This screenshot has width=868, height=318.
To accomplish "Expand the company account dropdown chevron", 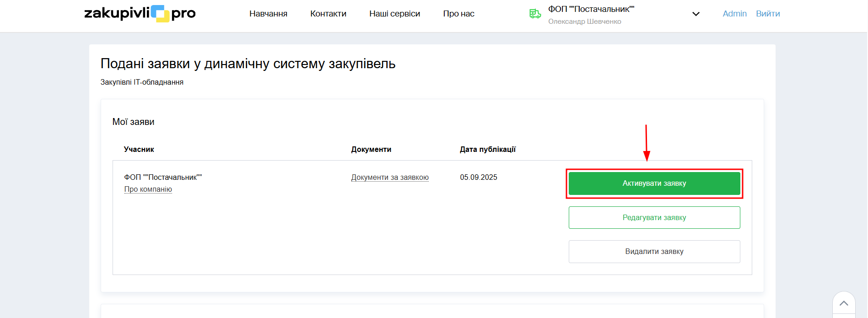I will [x=695, y=14].
